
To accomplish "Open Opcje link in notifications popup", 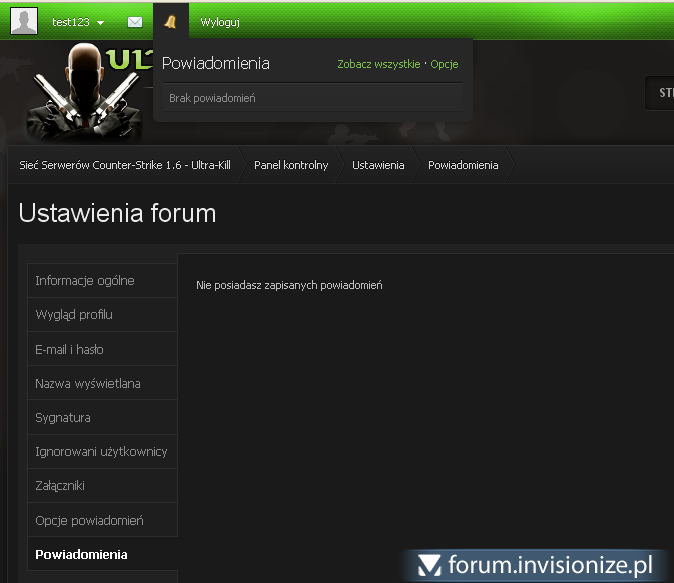I will tap(444, 64).
